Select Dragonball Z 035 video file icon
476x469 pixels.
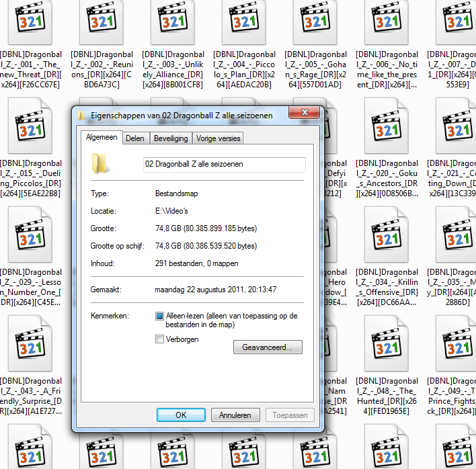pyautogui.click(x=457, y=234)
